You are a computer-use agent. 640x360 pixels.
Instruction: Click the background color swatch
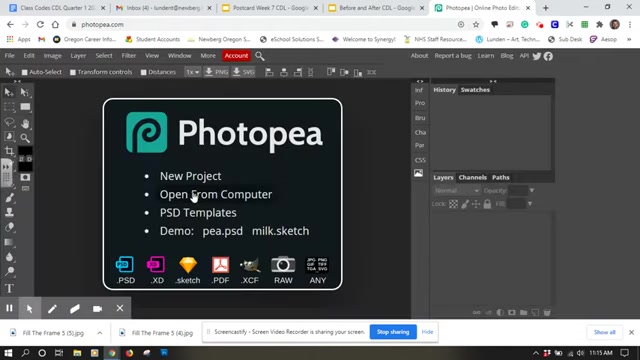coord(25,167)
